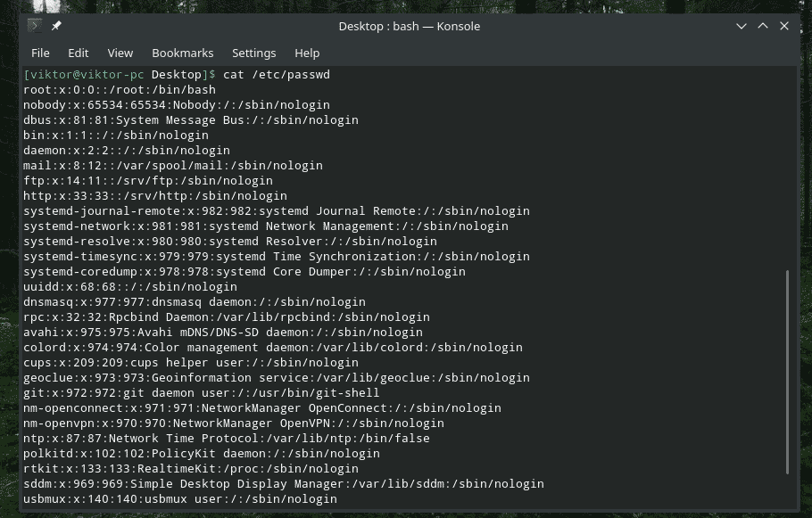The height and width of the screenshot is (518, 812).
Task: Open the Edit menu
Action: (x=79, y=53)
